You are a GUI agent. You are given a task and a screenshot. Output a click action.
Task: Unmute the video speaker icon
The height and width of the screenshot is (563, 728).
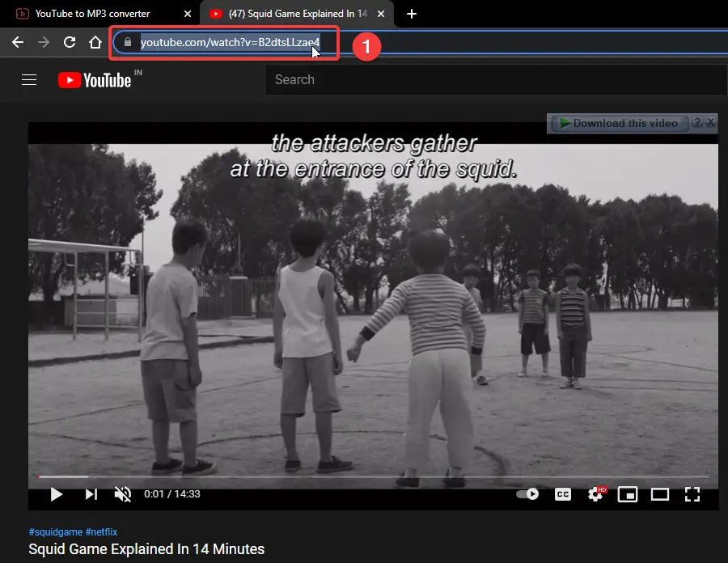[x=123, y=494]
